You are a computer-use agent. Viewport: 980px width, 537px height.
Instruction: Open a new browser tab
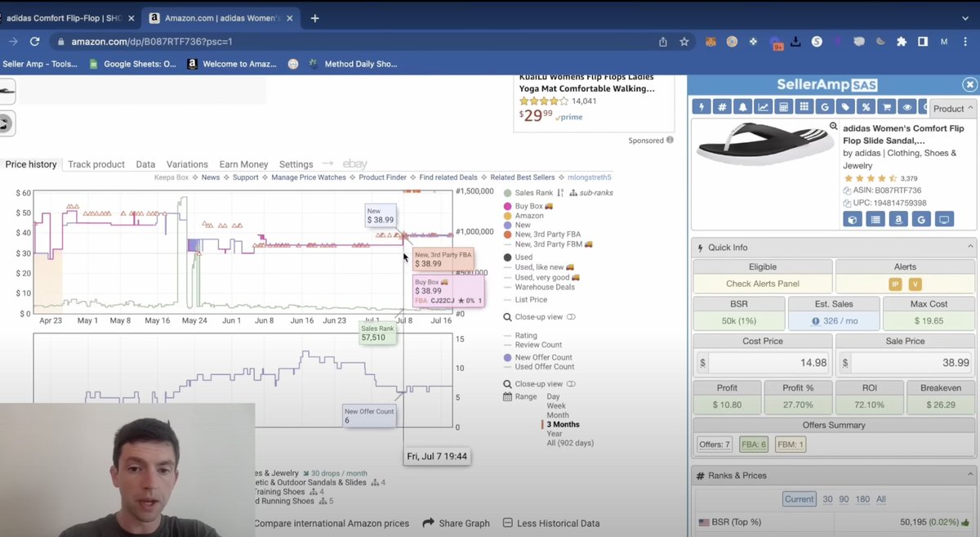pos(315,18)
